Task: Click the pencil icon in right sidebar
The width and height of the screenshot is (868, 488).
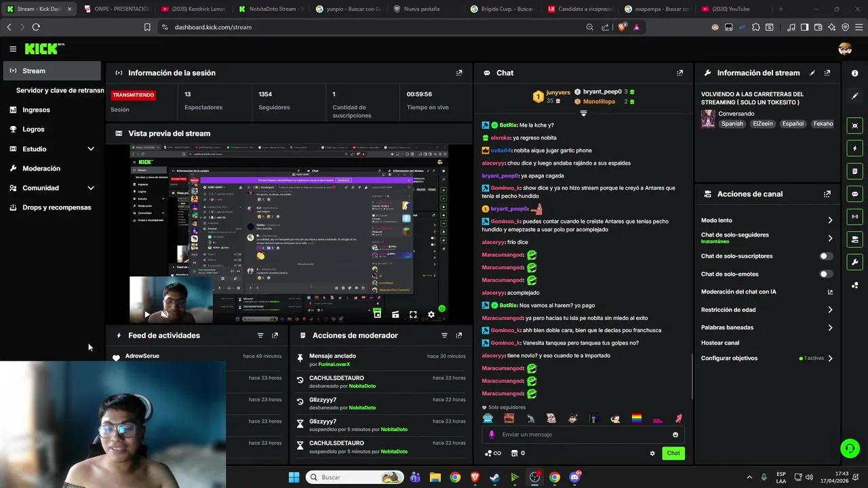Action: (854, 96)
